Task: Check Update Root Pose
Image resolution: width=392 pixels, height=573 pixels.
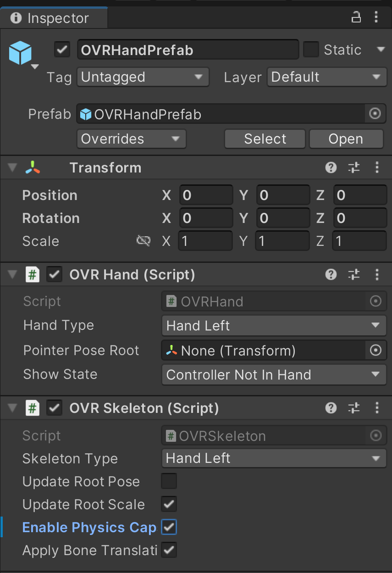Action: click(169, 481)
